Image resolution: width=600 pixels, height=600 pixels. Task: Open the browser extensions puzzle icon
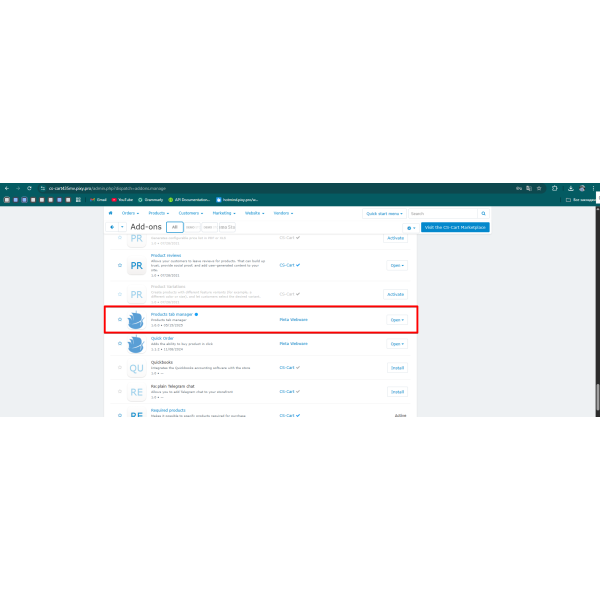[x=554, y=188]
